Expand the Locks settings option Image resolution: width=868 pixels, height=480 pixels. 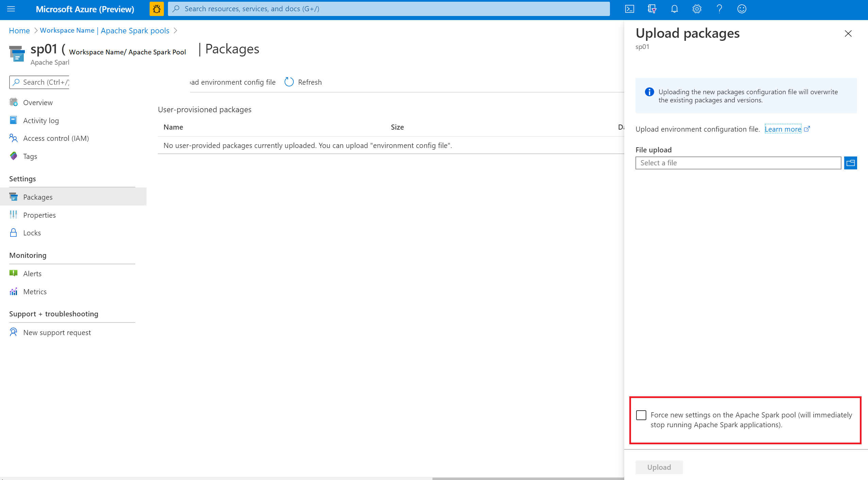[32, 232]
